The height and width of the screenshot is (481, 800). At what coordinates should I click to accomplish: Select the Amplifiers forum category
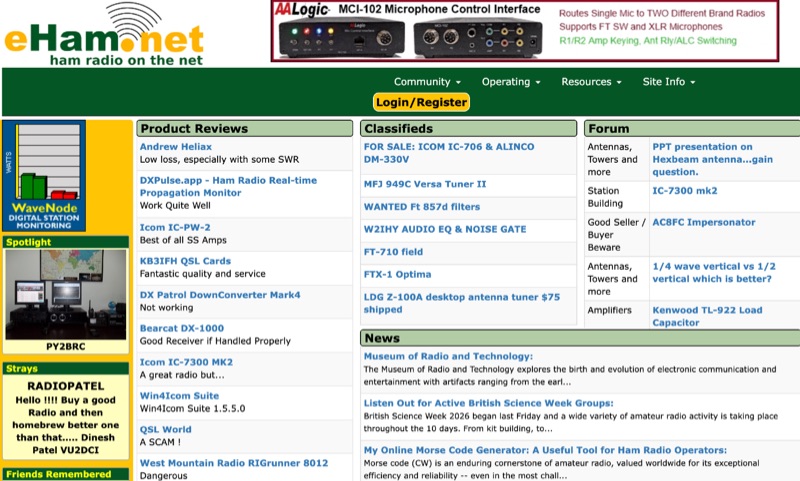coord(609,310)
